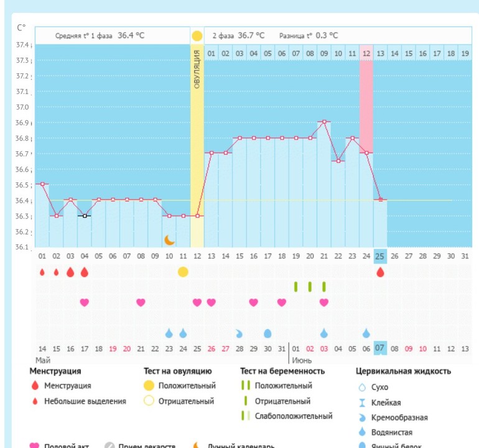This screenshot has width=479, height=448.
Task: Select cervical fluid droplet on cycle day 24
Action: [366, 333]
